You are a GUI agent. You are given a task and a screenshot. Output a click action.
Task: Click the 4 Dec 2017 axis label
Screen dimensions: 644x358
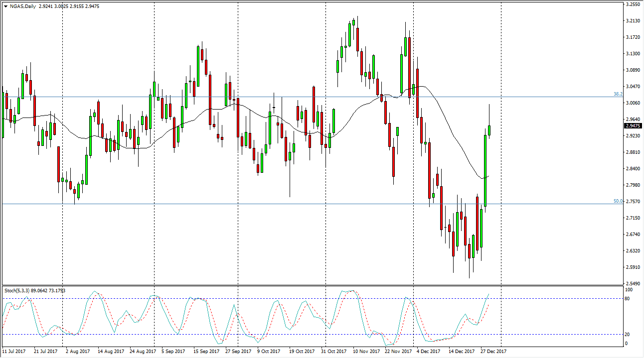pyautogui.click(x=427, y=351)
